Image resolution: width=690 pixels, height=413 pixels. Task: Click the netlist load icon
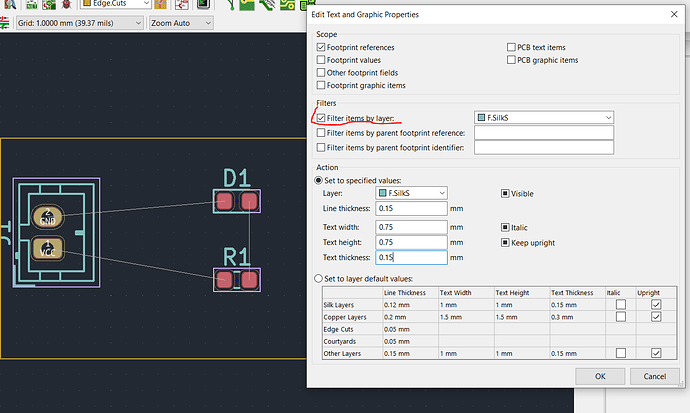pyautogui.click(x=32, y=4)
